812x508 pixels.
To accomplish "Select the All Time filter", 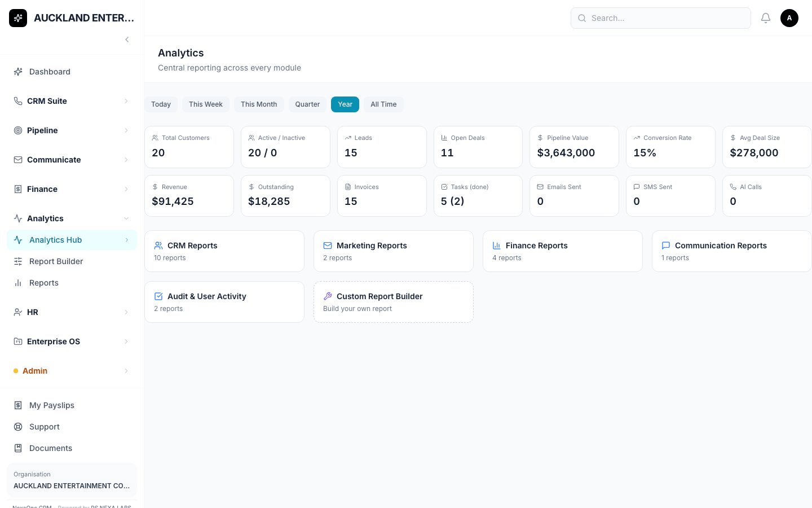I will click(x=383, y=104).
